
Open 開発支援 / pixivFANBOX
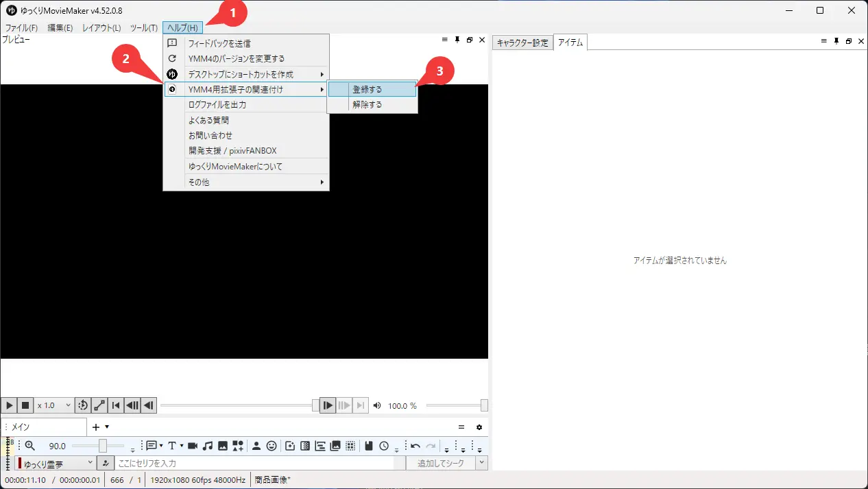[x=246, y=151]
